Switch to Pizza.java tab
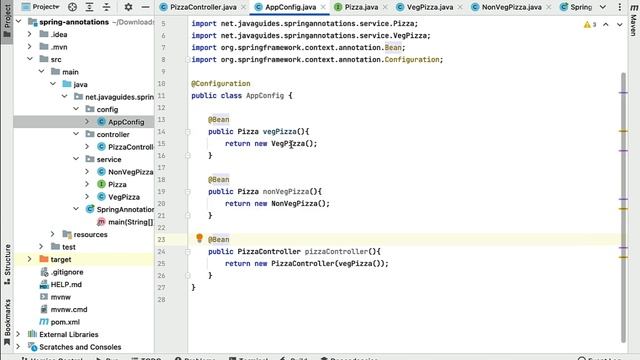The image size is (640, 360). click(x=361, y=7)
